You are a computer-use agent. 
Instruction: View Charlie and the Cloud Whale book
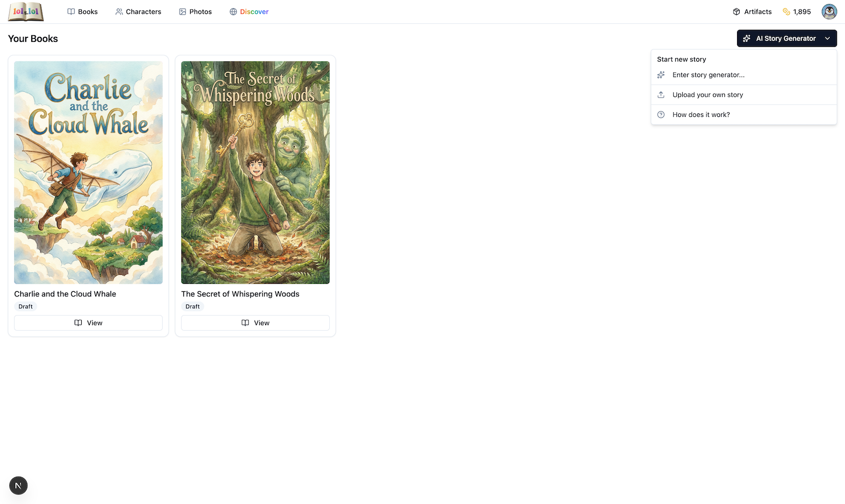88,323
